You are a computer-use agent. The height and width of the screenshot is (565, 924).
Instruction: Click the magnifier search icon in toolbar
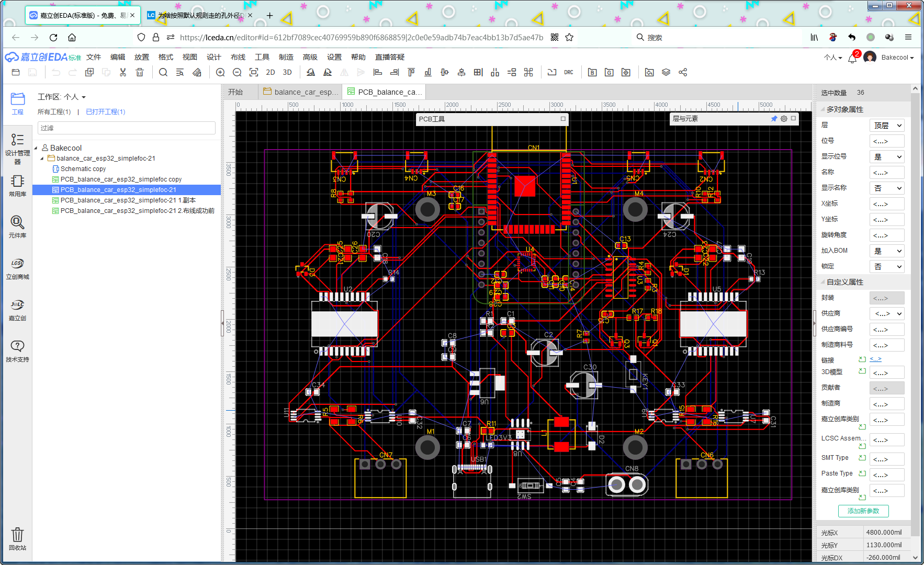pyautogui.click(x=163, y=72)
